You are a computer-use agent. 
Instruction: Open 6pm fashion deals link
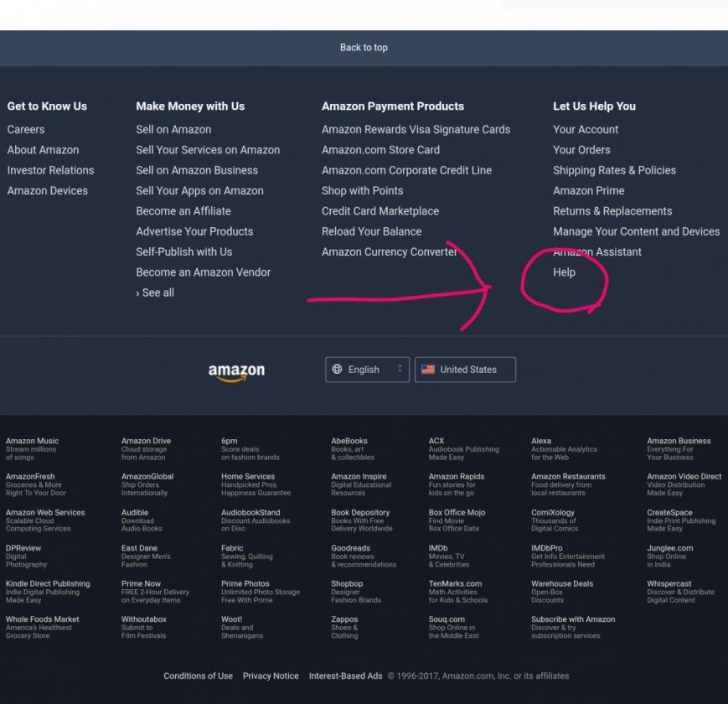pos(250,449)
